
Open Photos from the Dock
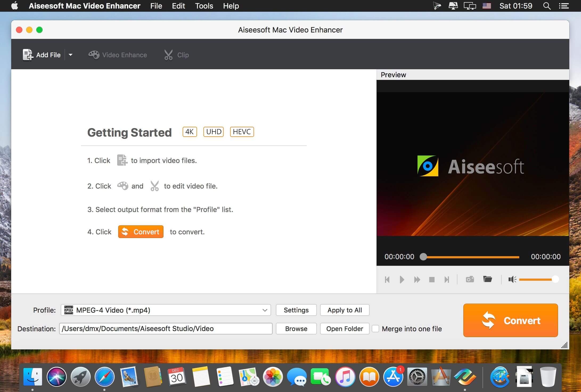[273, 377]
